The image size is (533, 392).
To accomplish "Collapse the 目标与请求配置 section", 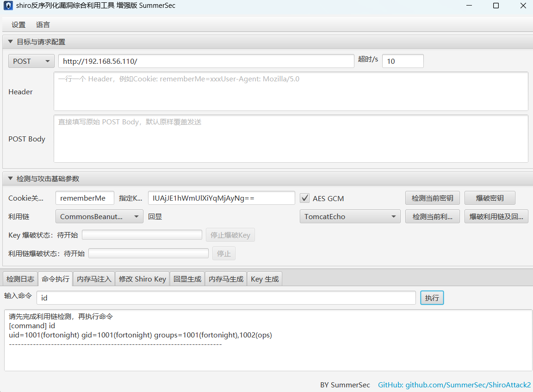I will coord(10,42).
